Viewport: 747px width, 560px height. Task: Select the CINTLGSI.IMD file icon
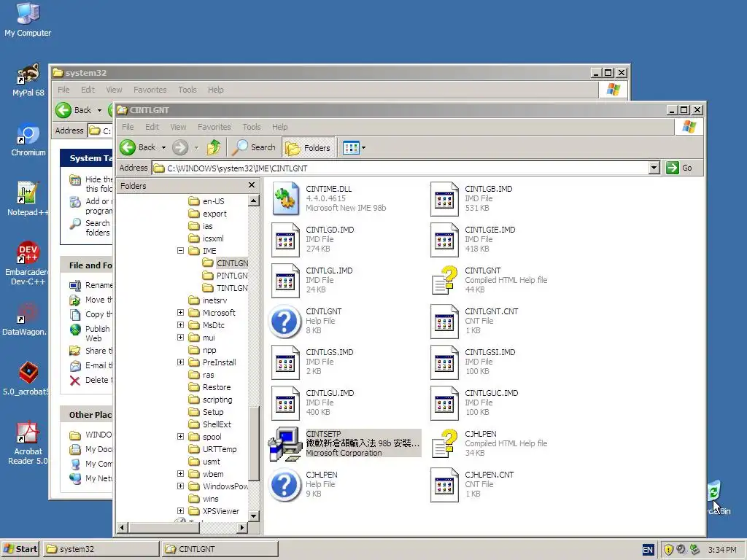pos(444,363)
